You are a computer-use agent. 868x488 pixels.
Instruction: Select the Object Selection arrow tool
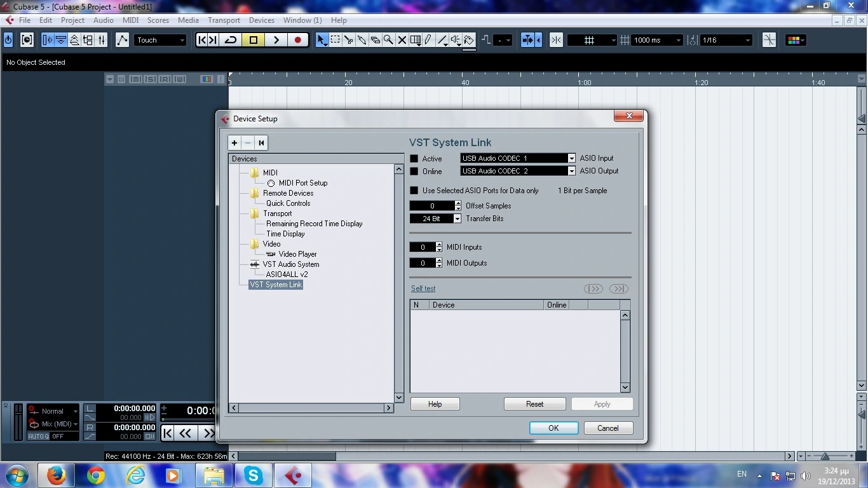322,40
